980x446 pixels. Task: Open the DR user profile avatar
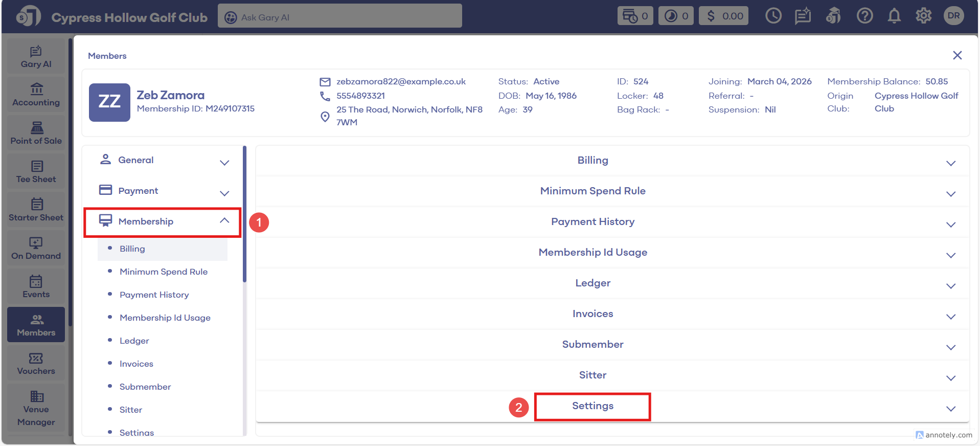click(x=953, y=16)
